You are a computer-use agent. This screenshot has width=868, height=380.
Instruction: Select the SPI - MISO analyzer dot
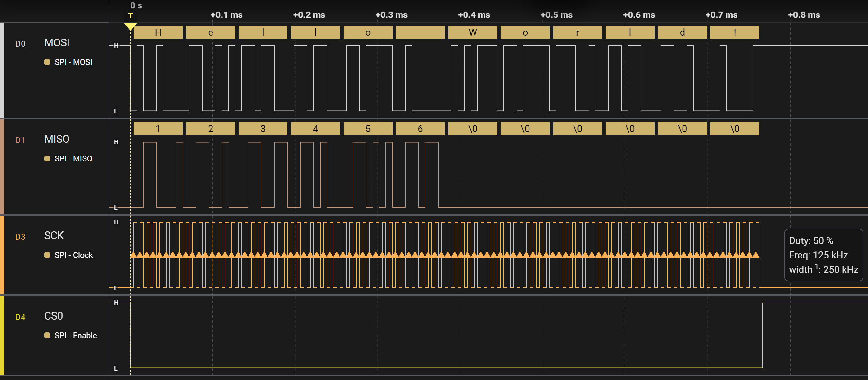point(47,158)
